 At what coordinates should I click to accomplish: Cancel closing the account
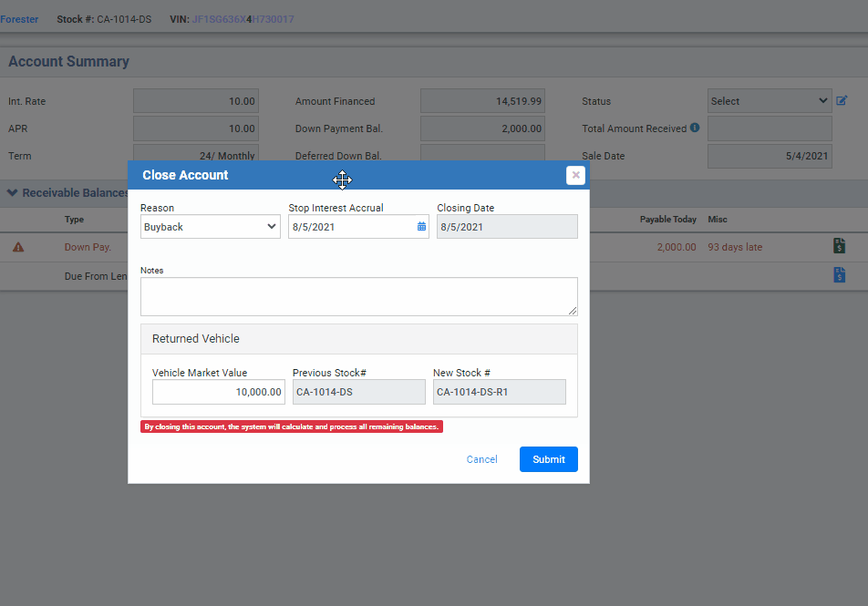[481, 459]
